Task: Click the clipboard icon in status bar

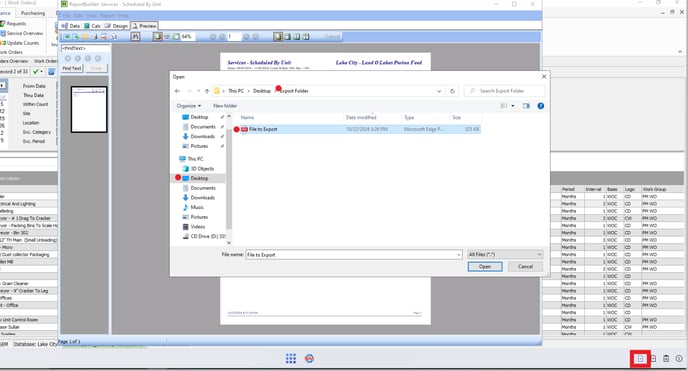Action: (x=666, y=359)
